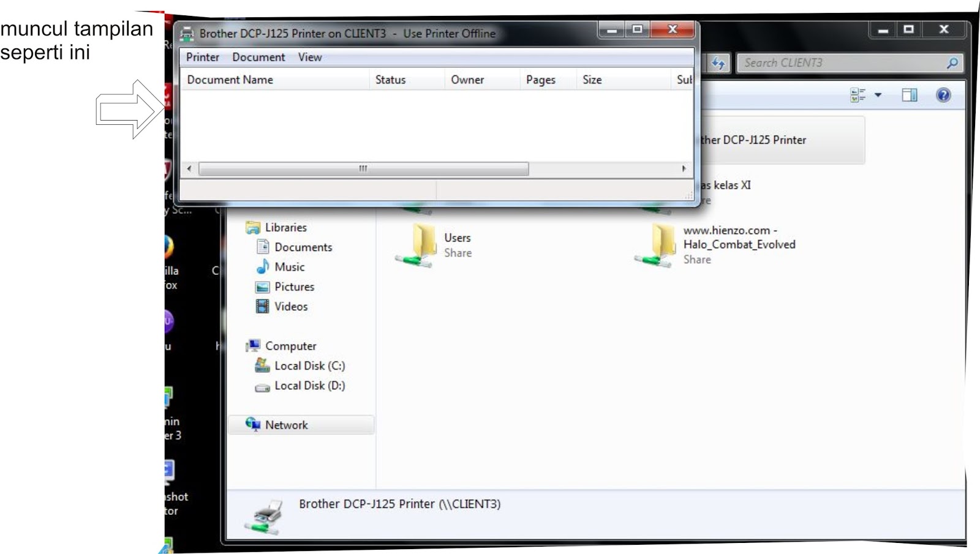This screenshot has height=554, width=980.
Task: Click the printer icon in the queue title bar
Action: (x=187, y=34)
